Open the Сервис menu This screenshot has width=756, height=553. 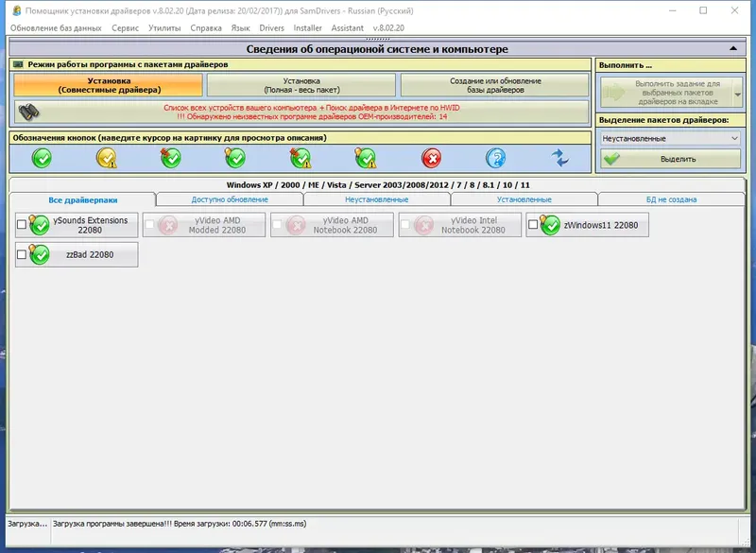coord(126,28)
